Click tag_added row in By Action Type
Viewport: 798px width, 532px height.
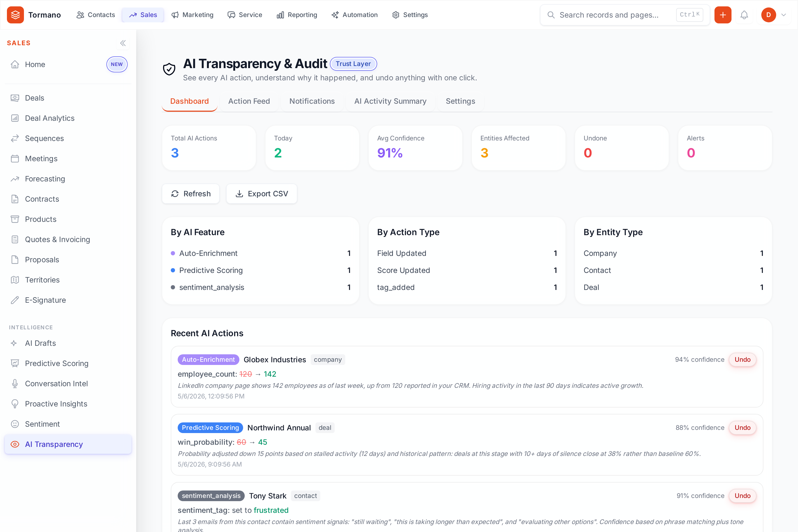click(467, 287)
